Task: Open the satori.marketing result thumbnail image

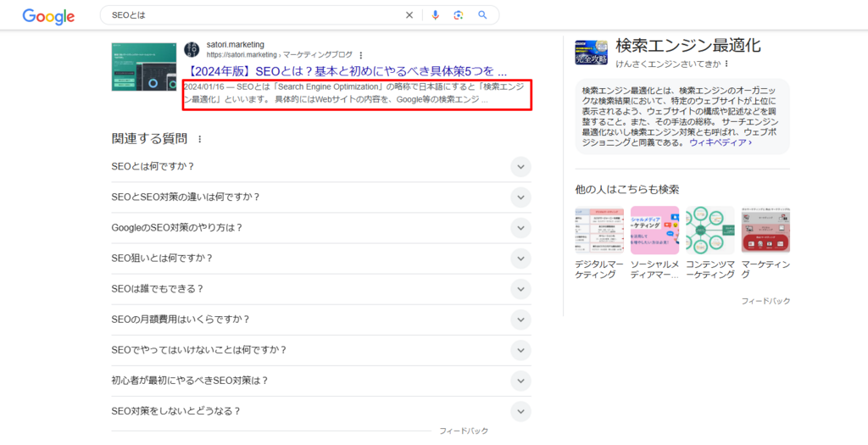Action: tap(143, 66)
